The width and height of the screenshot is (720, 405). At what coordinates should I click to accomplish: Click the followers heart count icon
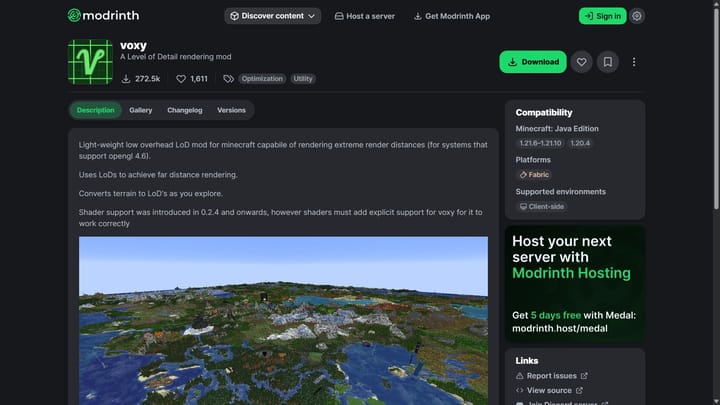click(x=181, y=79)
